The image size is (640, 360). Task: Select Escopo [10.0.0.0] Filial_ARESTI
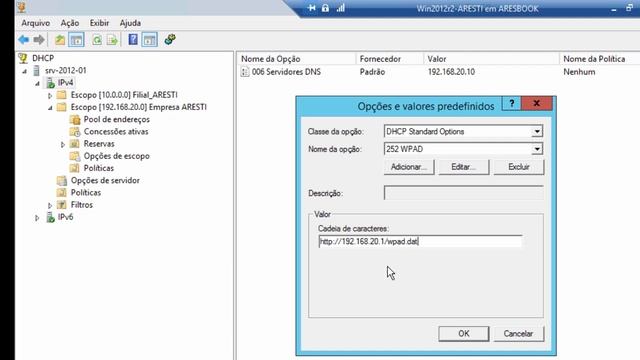coord(124,95)
